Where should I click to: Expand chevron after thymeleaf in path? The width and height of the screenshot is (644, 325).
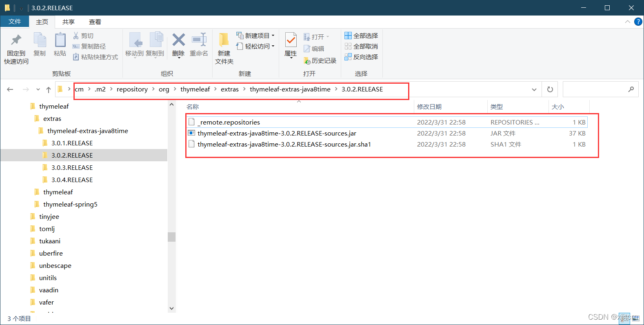tap(215, 89)
